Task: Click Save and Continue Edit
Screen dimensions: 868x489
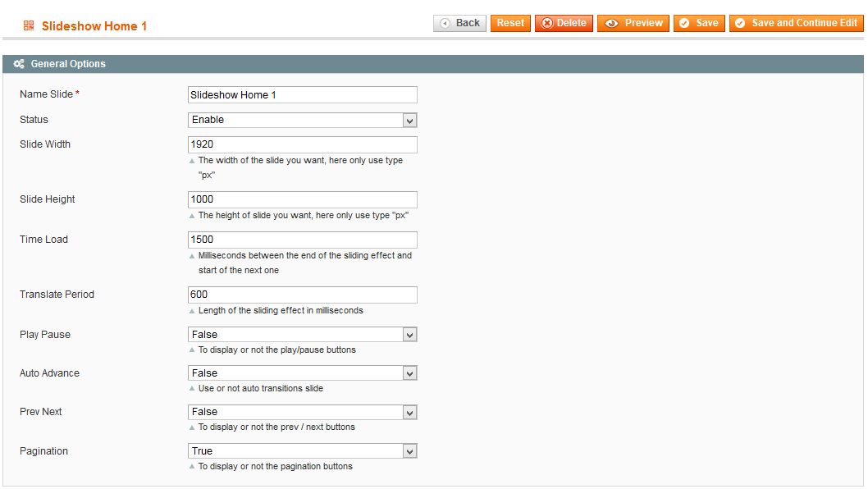Action: [796, 23]
